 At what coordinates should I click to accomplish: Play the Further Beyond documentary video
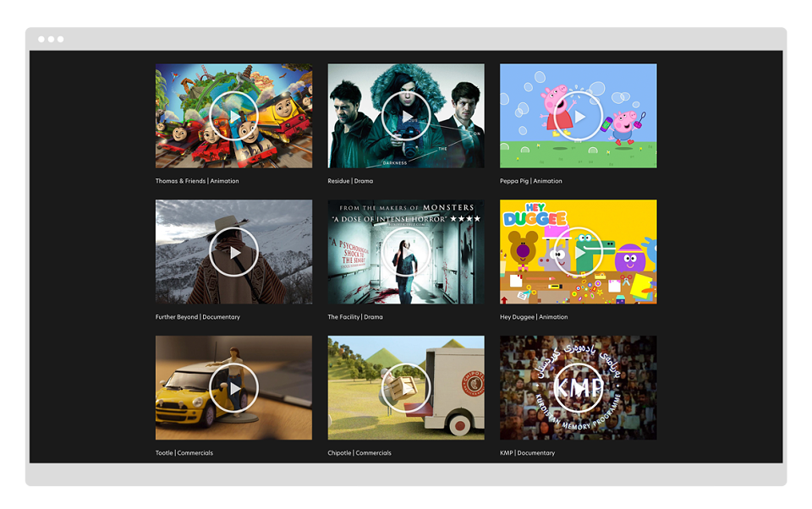click(x=233, y=252)
